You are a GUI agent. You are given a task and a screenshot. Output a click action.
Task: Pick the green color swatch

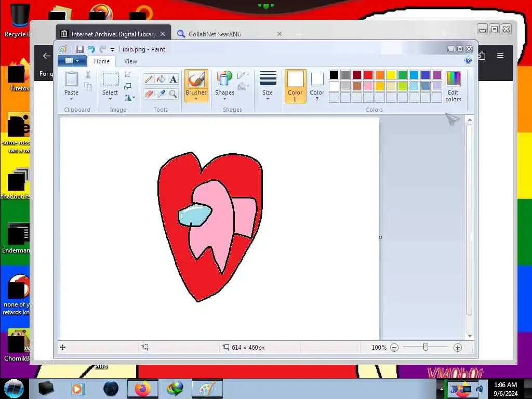click(403, 75)
